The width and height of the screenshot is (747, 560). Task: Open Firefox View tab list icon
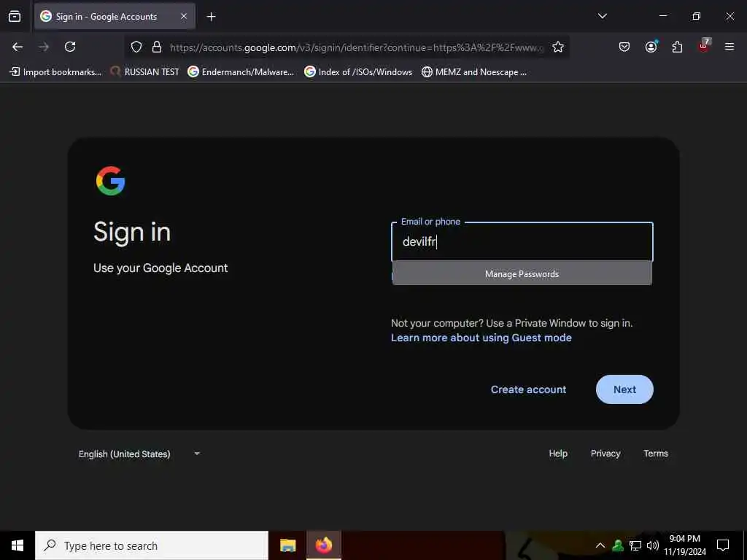[x=15, y=16]
